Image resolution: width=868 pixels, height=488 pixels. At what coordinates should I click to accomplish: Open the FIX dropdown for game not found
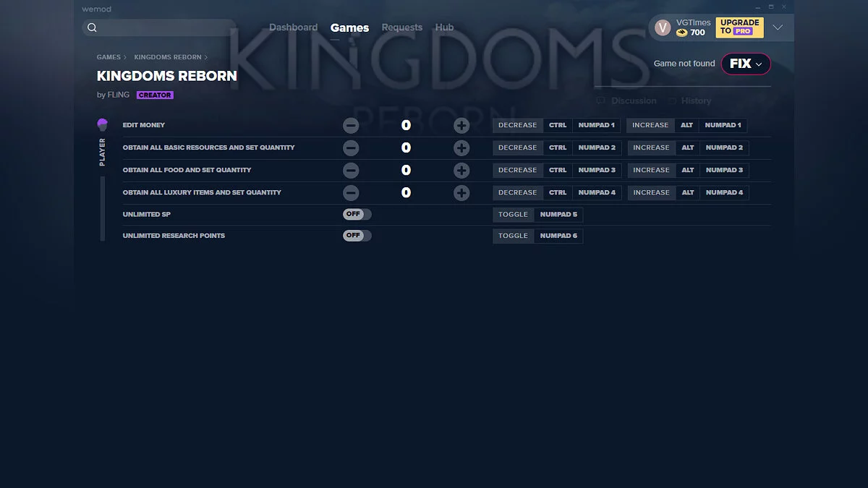point(746,64)
